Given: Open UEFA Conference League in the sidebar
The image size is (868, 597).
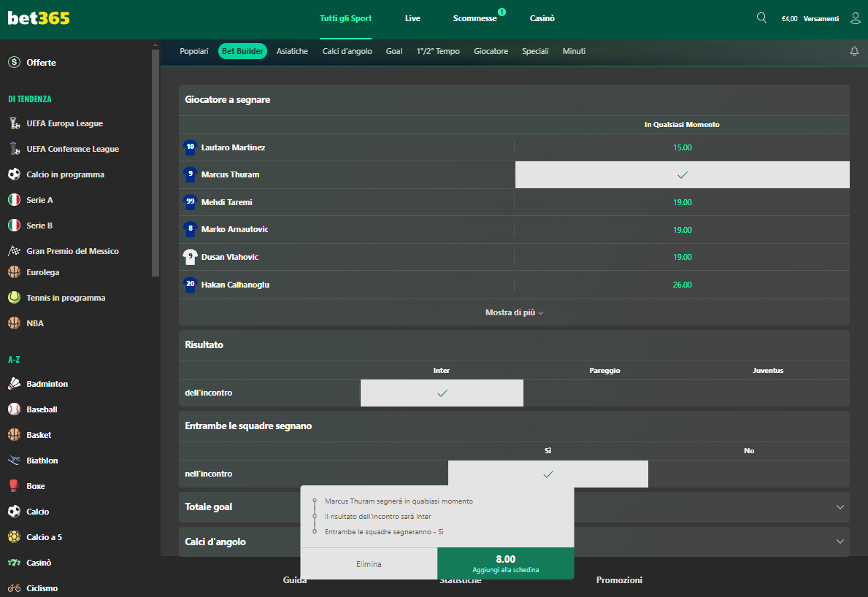Looking at the screenshot, I should click(x=72, y=149).
